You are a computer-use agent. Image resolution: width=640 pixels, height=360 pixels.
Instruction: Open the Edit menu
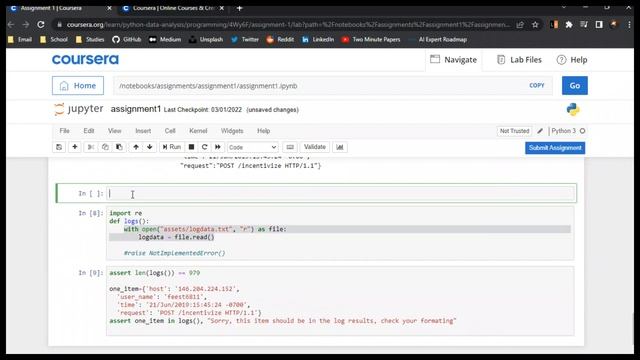[89, 131]
